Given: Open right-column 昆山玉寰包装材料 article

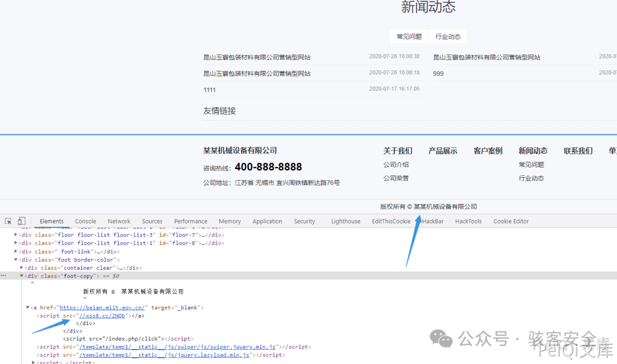Looking at the screenshot, I should click(x=487, y=58).
